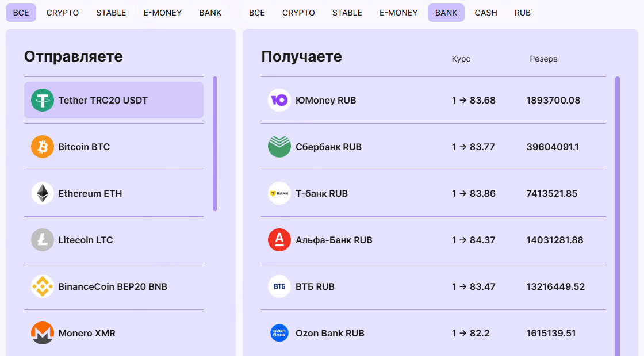The height and width of the screenshot is (356, 644).
Task: Pick ВТБ RUB as receive method
Action: click(434, 286)
